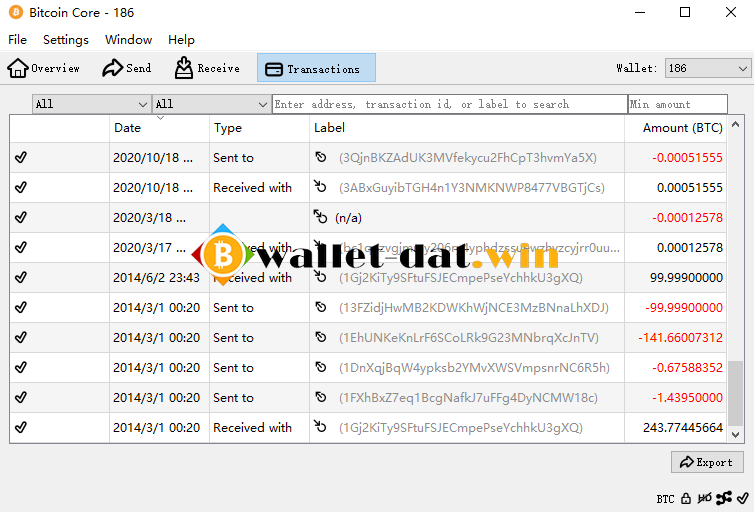Click confirmed checkmark for 2014/6/2 row
Screen dimensions: 754x512
[21, 277]
